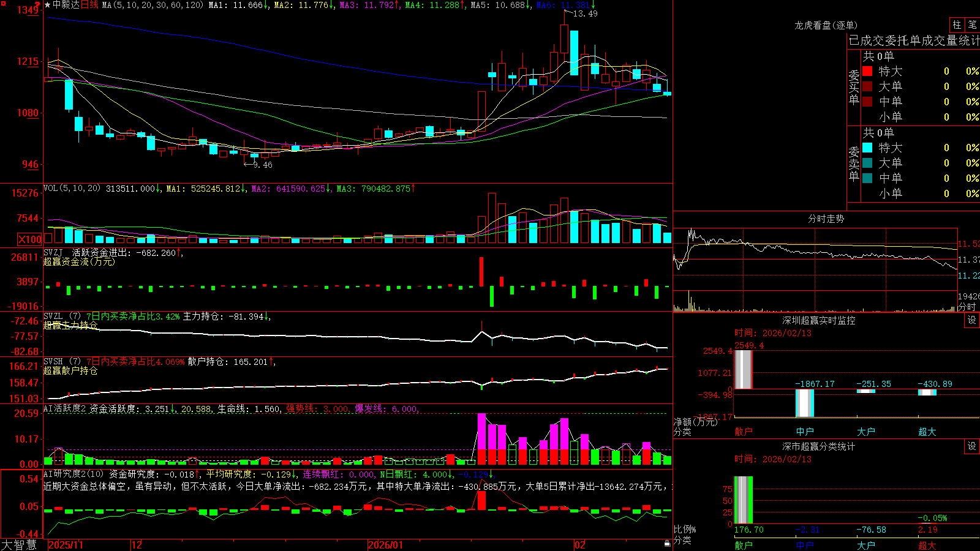
Task: Click the 中单 swatch under 委买单
Action: point(867,102)
